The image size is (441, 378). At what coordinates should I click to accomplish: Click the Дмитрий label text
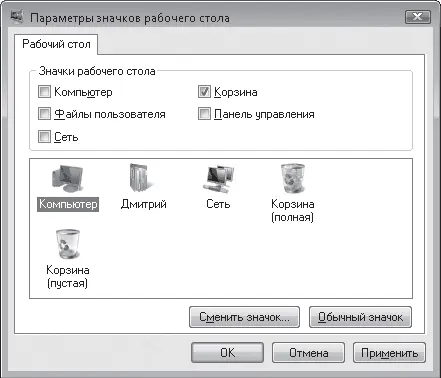[x=144, y=204]
